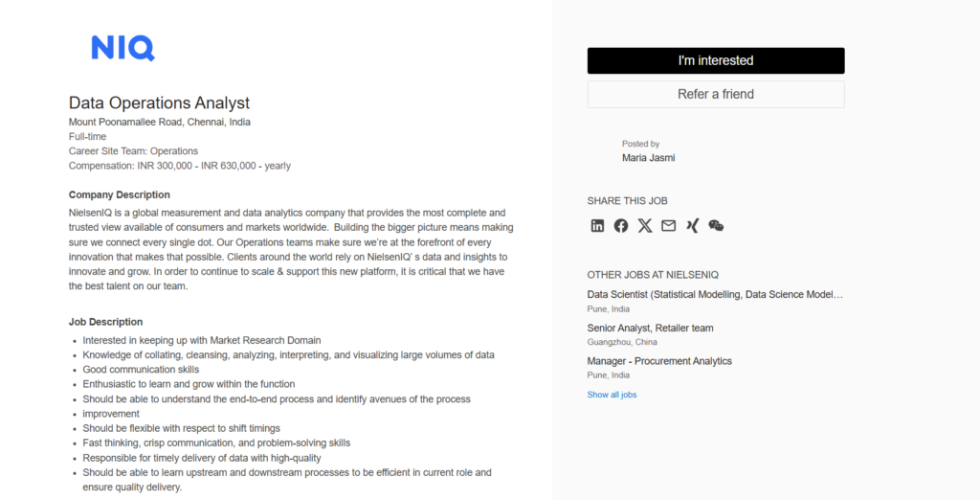The image size is (980, 500).
Task: Share the job on X (Twitter)
Action: (645, 226)
